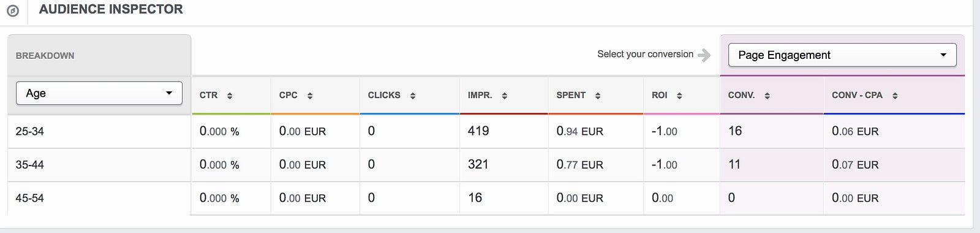Sort by SPENT using its sort arrows
980x233 pixels.
point(598,96)
